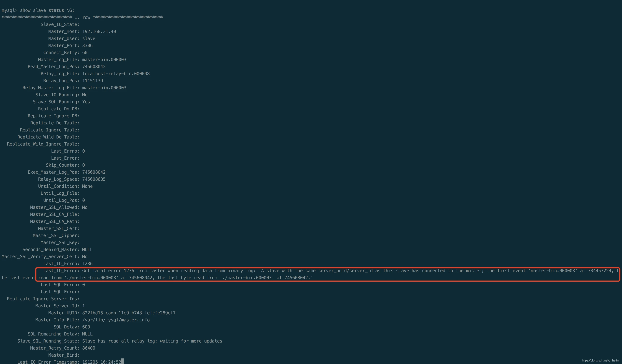
Task: Click the '1. row' header line
Action: 82,17
